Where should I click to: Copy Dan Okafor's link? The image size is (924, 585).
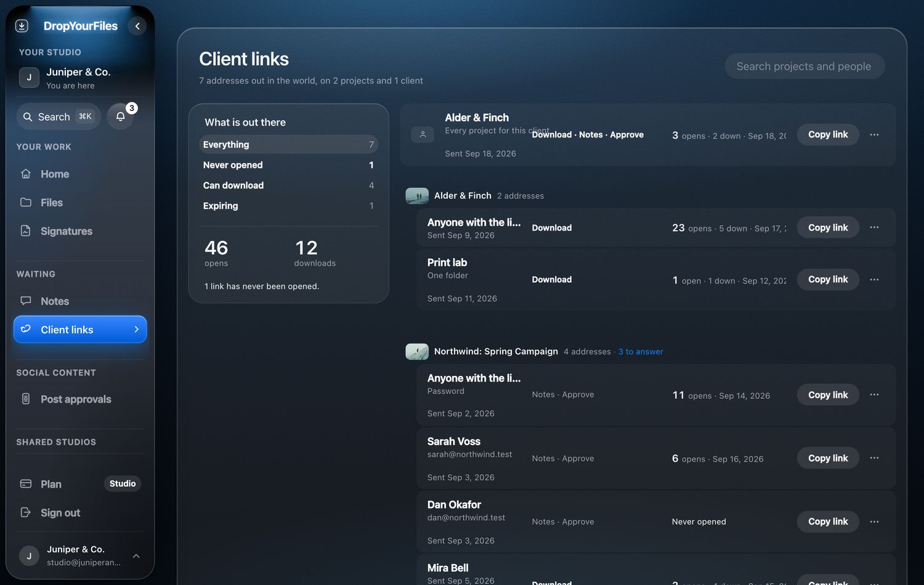[x=828, y=522]
